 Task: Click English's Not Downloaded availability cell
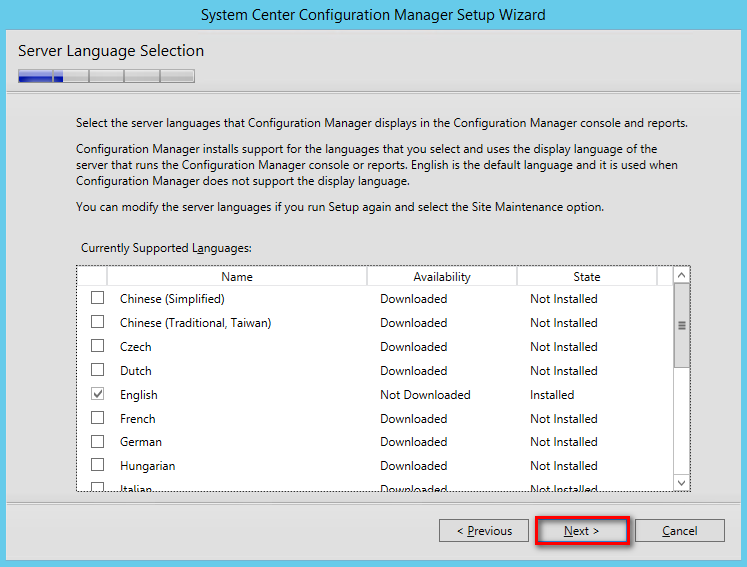[x=425, y=395]
